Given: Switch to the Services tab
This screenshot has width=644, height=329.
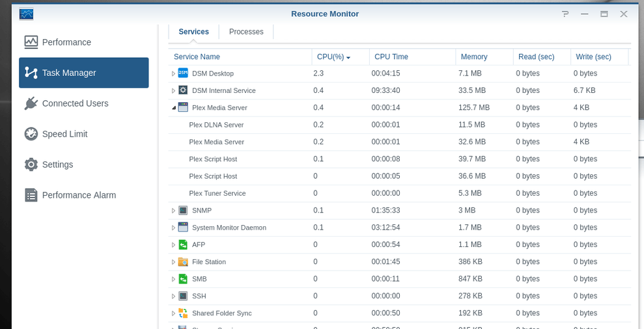Looking at the screenshot, I should [193, 32].
